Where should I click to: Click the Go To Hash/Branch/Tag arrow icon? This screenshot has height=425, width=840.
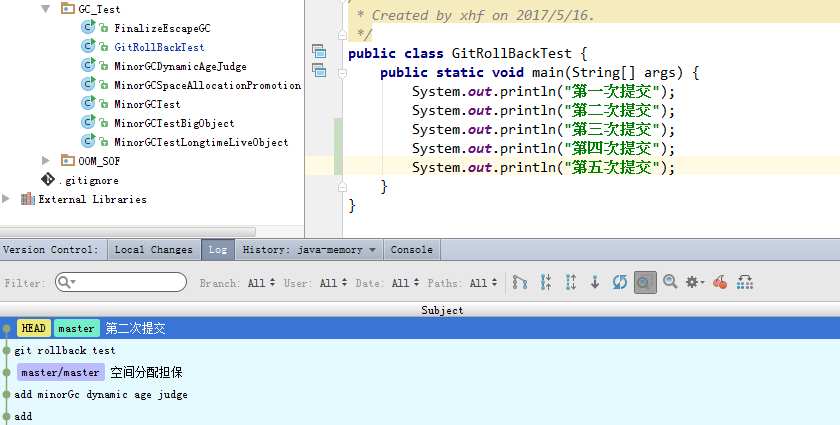point(595,282)
